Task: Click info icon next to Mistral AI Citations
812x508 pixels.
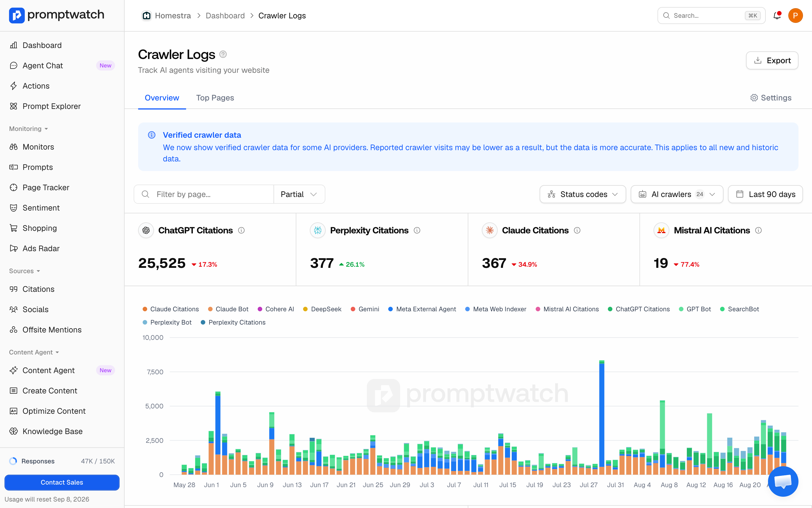Action: pos(758,231)
